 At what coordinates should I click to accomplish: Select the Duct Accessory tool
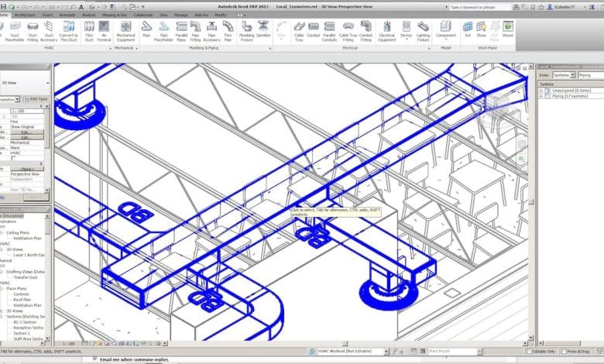pyautogui.click(x=49, y=32)
